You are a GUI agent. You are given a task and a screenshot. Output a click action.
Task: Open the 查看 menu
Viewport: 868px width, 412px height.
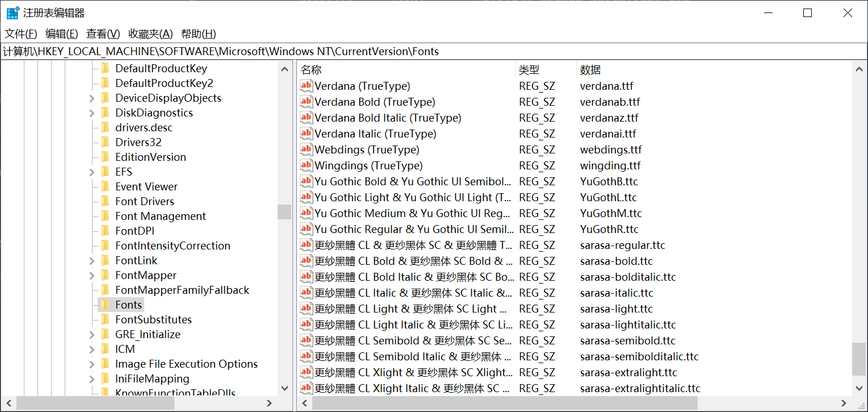point(102,34)
